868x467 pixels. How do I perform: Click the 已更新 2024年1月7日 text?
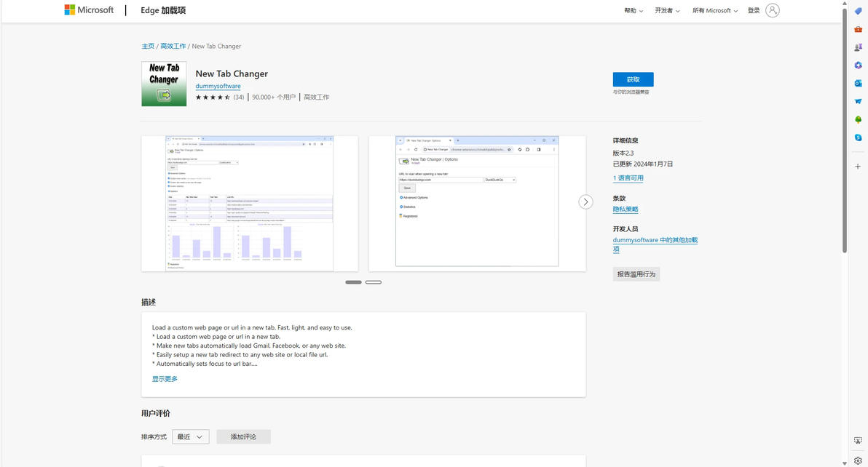tap(643, 164)
